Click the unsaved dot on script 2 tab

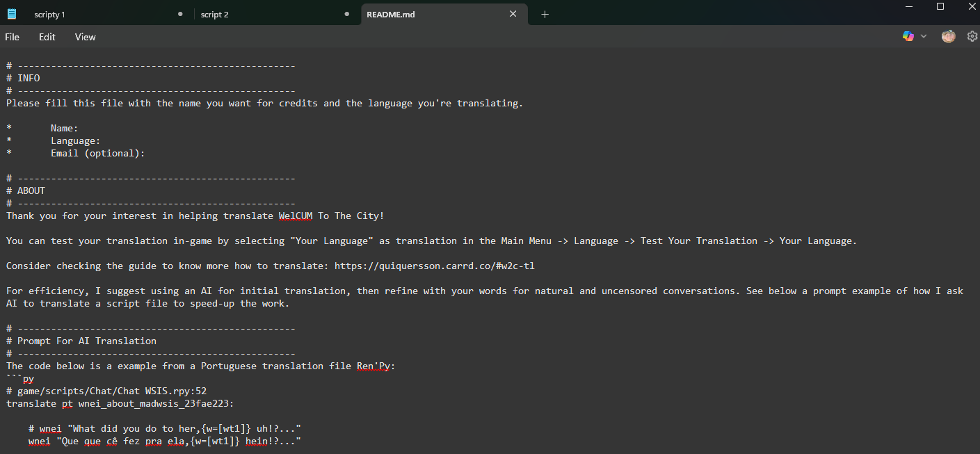346,14
